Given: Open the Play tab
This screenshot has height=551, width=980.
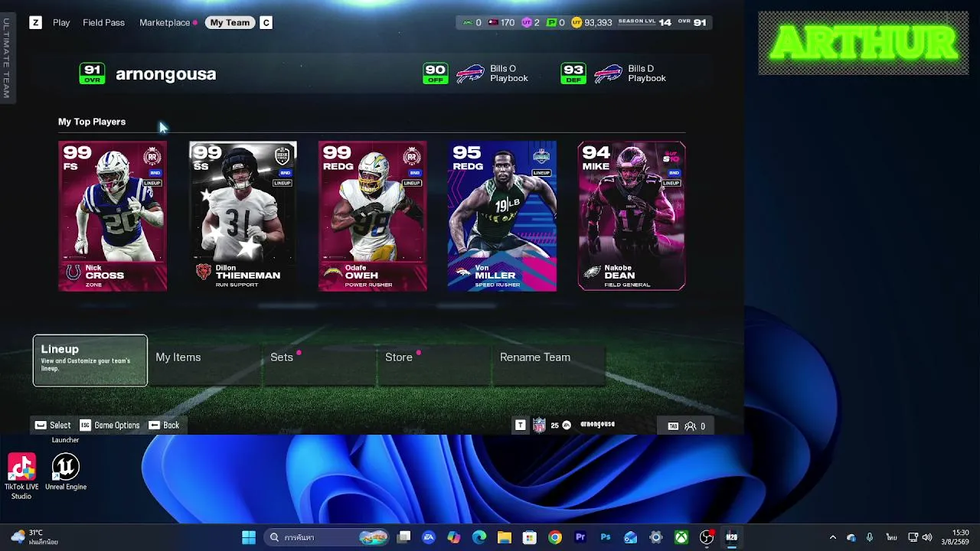Looking at the screenshot, I should pyautogui.click(x=61, y=23).
